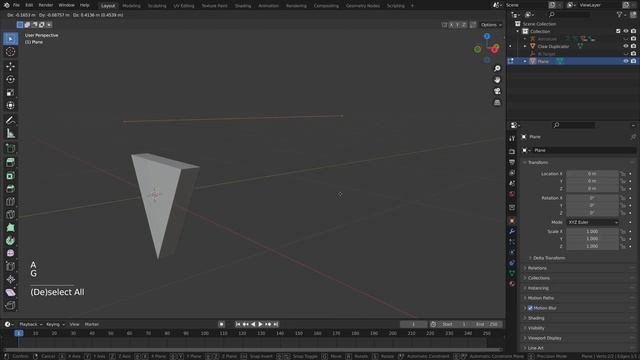
Task: Switch to the Geometry Nodes workspace tab
Action: [362, 6]
